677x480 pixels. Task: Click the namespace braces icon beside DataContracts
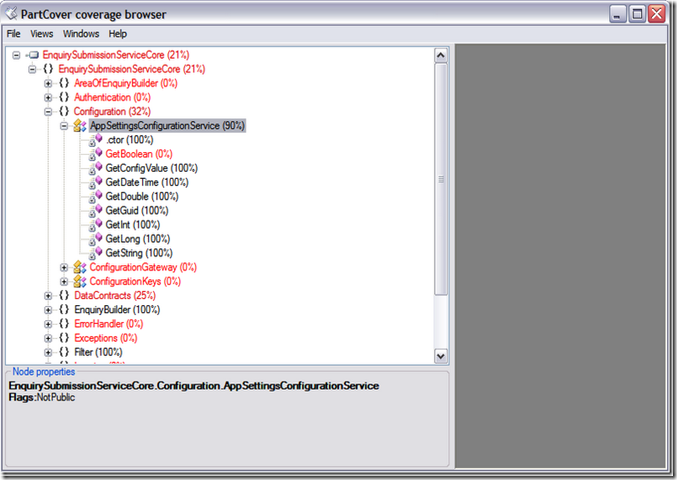click(64, 296)
